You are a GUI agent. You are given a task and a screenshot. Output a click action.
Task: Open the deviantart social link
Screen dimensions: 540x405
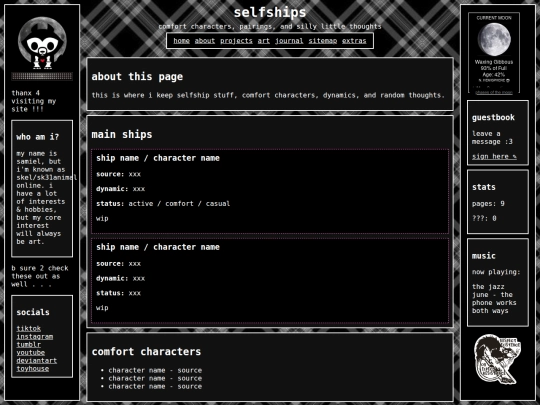[37, 361]
